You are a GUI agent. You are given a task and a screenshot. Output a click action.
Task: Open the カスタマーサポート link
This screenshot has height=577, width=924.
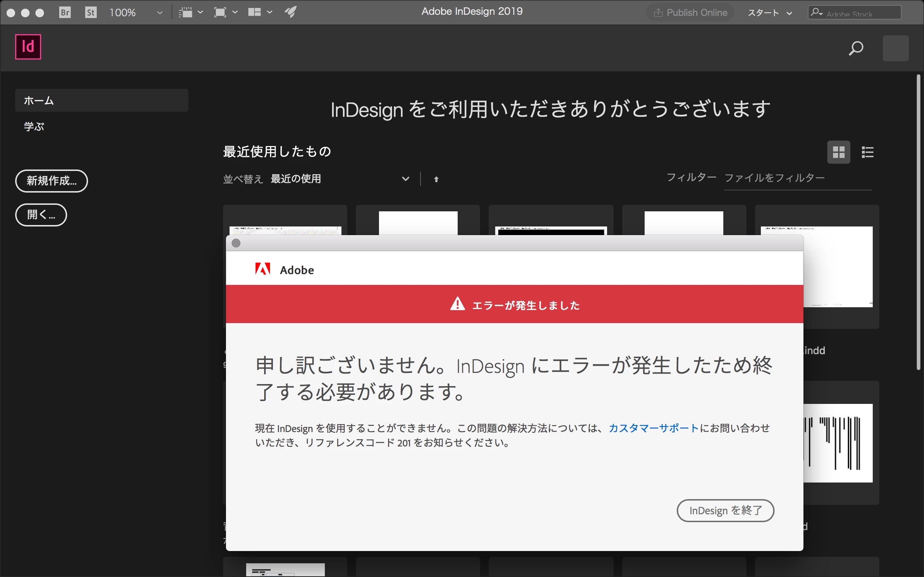pos(653,428)
